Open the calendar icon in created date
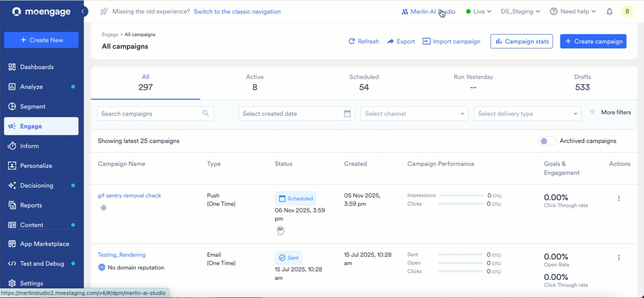The height and width of the screenshot is (298, 644). [347, 114]
